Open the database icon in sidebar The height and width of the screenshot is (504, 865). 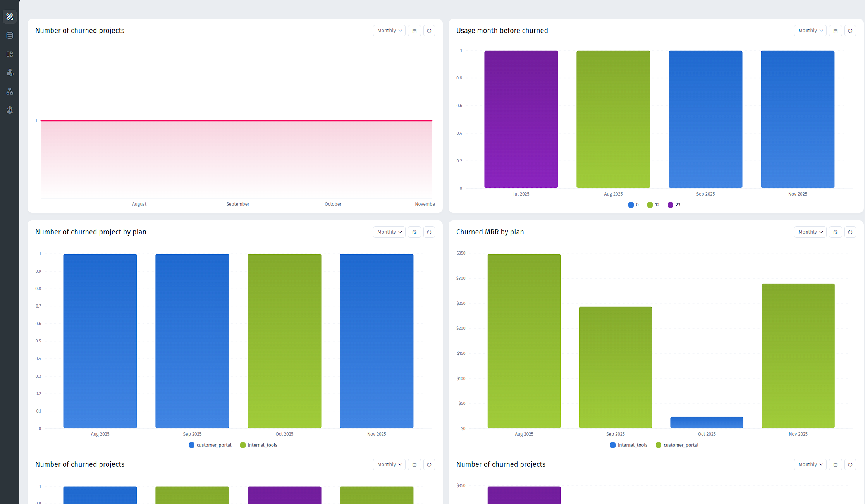tap(10, 35)
